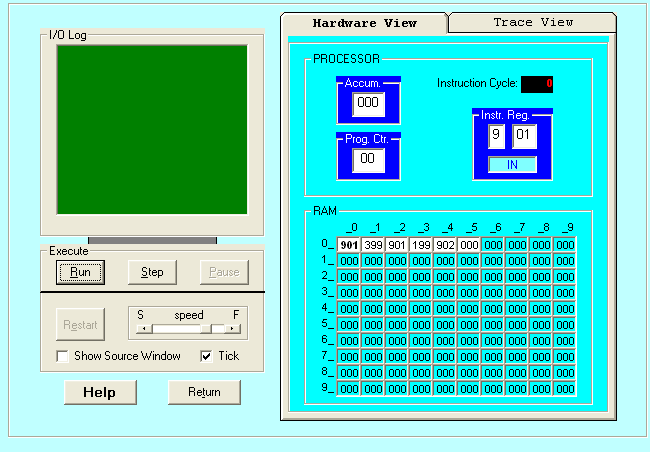Click the Run button
Screen dimensions: 650x452
click(x=80, y=272)
